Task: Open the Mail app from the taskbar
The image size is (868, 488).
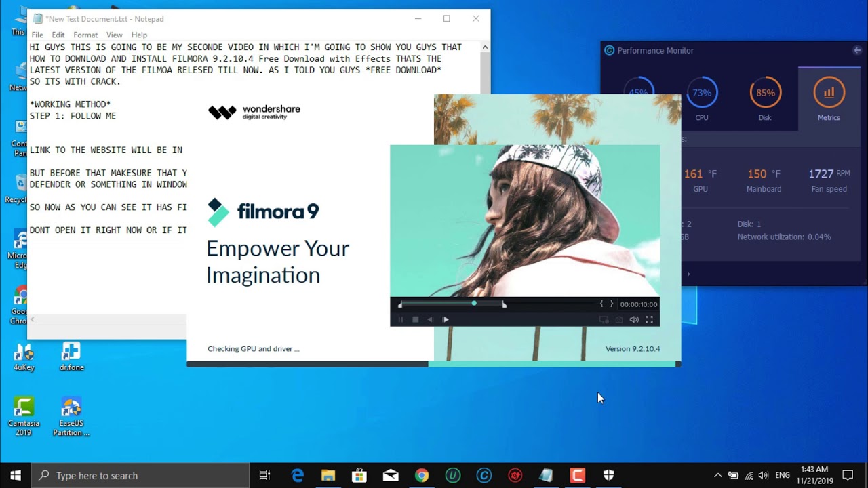Action: [391, 475]
